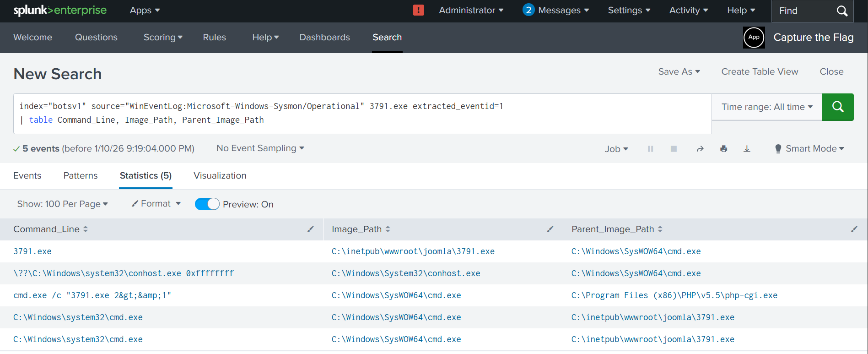Open Smart Mode selector
The width and height of the screenshot is (868, 354).
pyautogui.click(x=809, y=149)
